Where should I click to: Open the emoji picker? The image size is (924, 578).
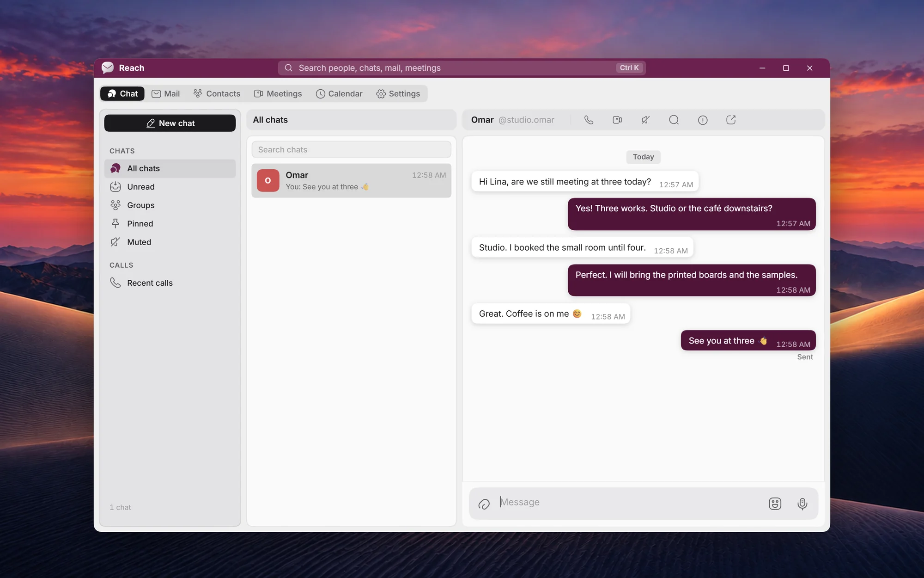point(775,504)
